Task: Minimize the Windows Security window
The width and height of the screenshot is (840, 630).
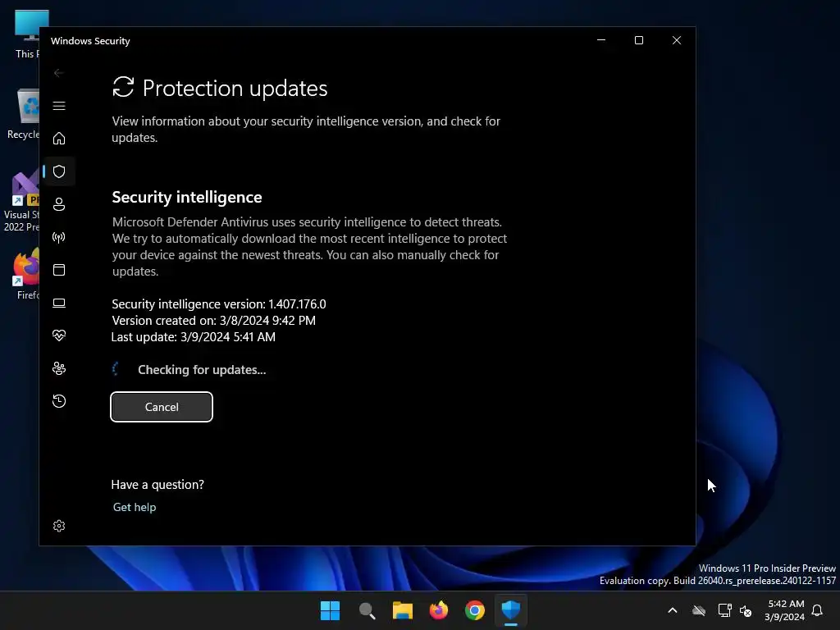Action: [601, 40]
